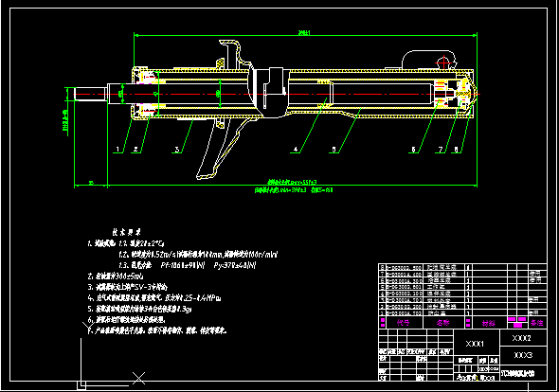Select part callout number 7 on the drawing
This screenshot has height=392, width=559.
[x=441, y=150]
